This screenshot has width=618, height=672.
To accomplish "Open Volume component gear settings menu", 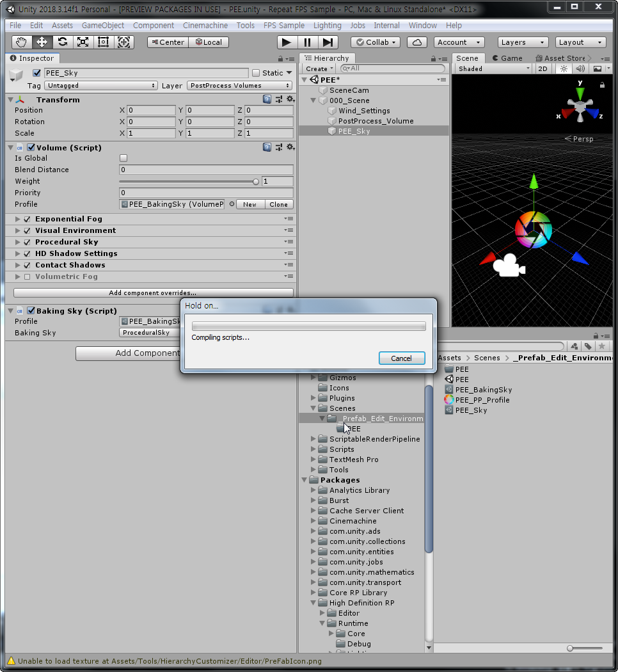I will point(290,147).
